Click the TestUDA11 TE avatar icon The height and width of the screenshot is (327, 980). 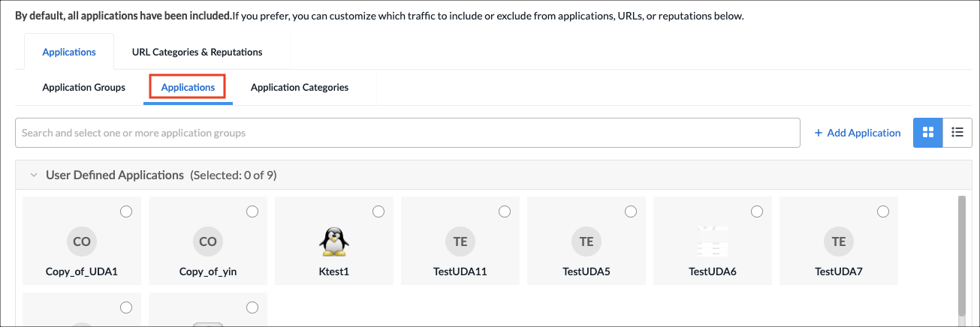click(460, 241)
